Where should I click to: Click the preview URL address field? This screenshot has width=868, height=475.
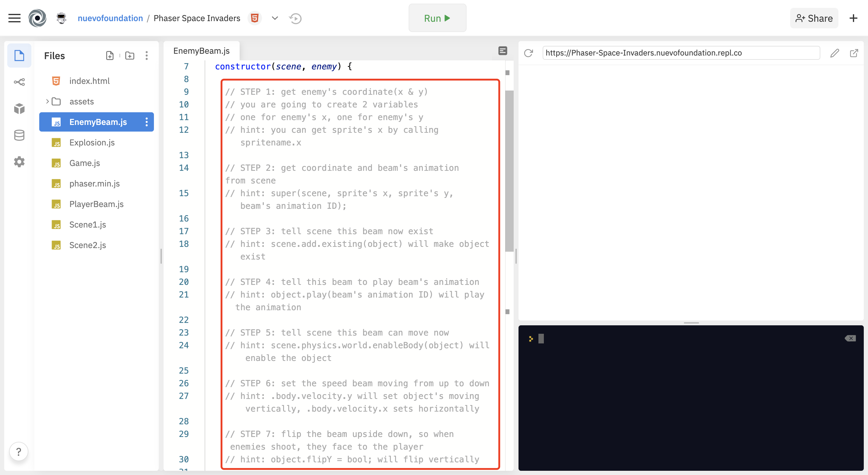681,53
